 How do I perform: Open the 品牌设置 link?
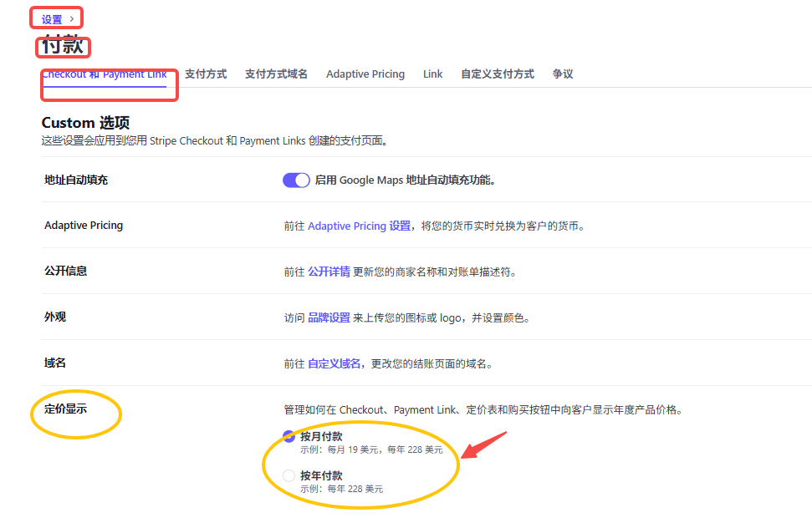click(x=330, y=317)
